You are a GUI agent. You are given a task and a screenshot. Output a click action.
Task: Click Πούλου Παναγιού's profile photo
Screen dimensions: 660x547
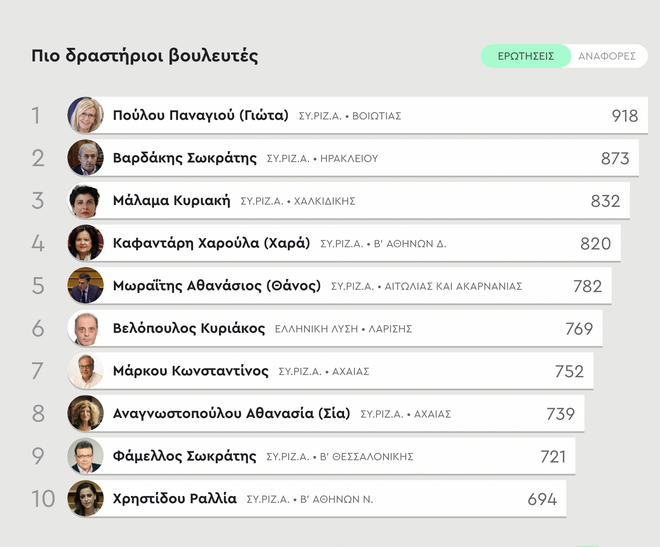click(85, 115)
